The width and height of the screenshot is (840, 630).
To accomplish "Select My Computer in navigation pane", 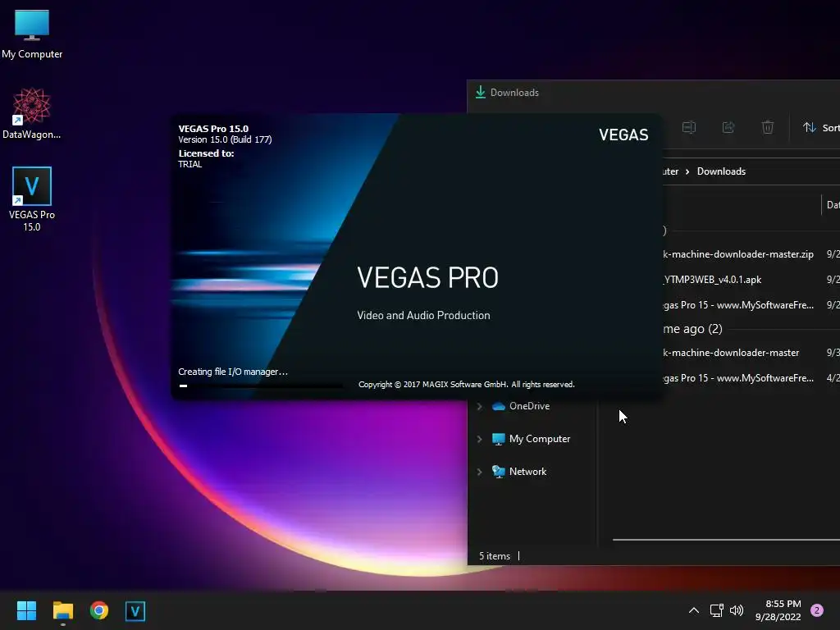I will pos(531,439).
